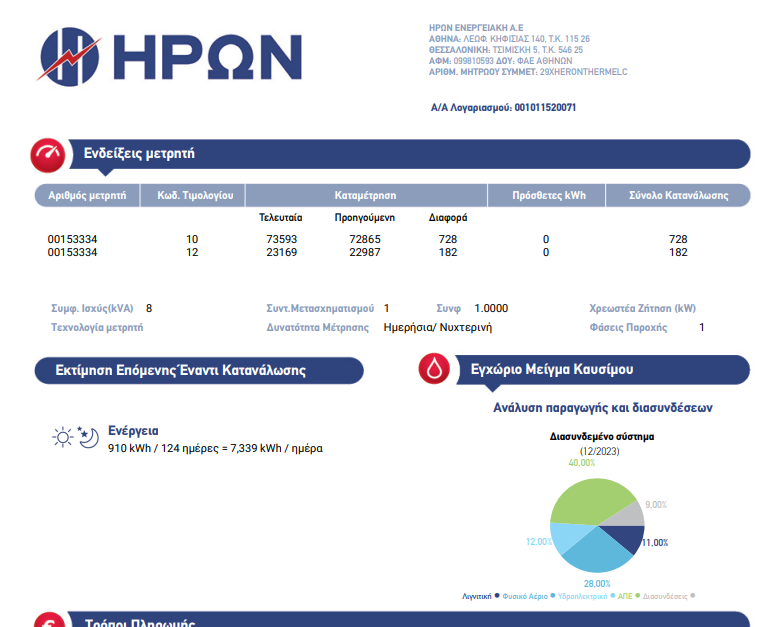Image resolution: width=776 pixels, height=627 pixels.
Task: Click the ΑΘΗΝΑ address line
Action: click(509, 39)
